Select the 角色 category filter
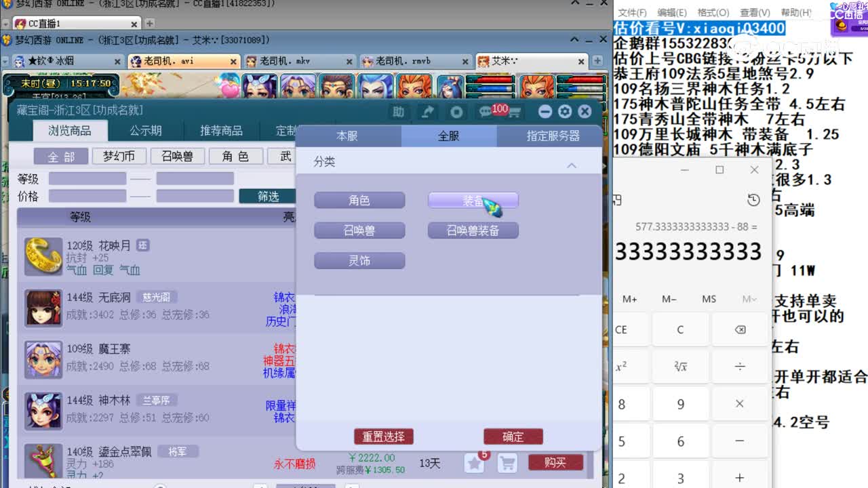868x488 pixels. (235, 157)
